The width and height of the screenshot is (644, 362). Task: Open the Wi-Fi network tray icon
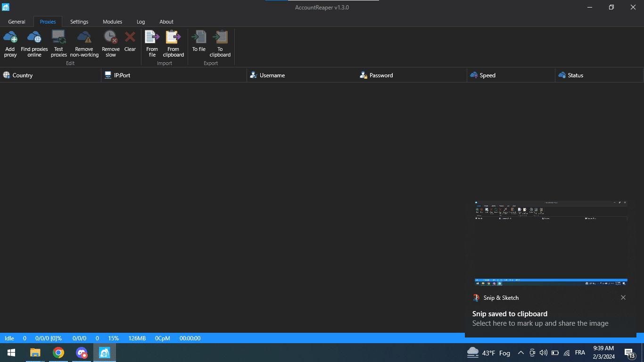point(567,353)
